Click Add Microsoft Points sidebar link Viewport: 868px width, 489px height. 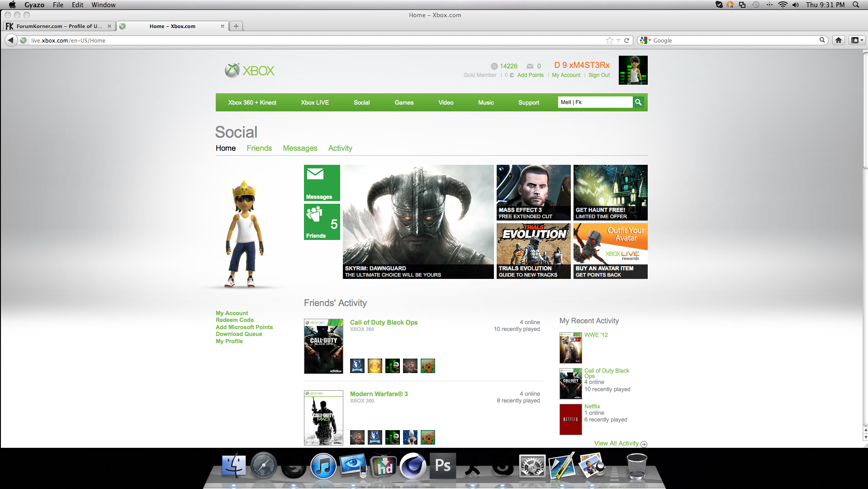point(244,327)
